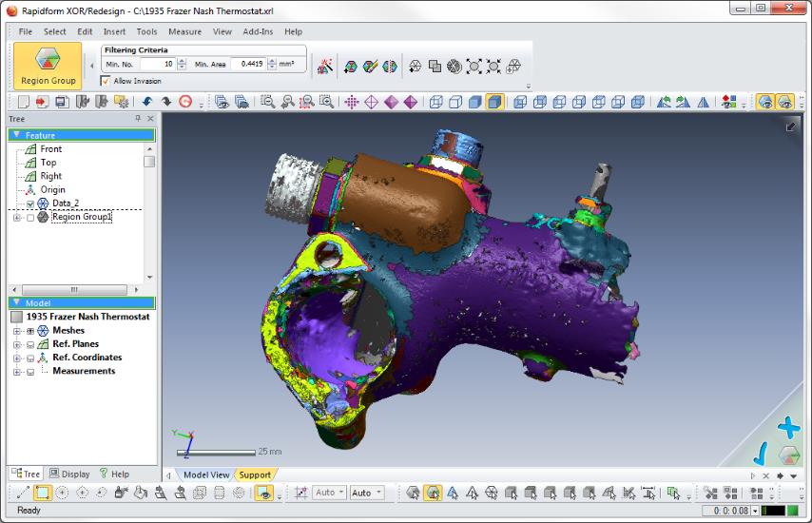Switch to the Display panel tab
The image size is (812, 523).
point(69,474)
